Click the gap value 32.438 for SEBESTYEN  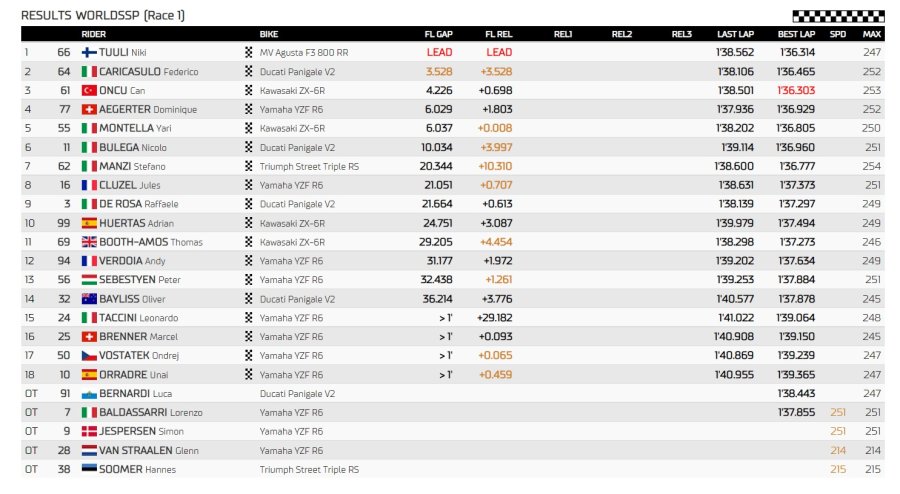pyautogui.click(x=436, y=279)
